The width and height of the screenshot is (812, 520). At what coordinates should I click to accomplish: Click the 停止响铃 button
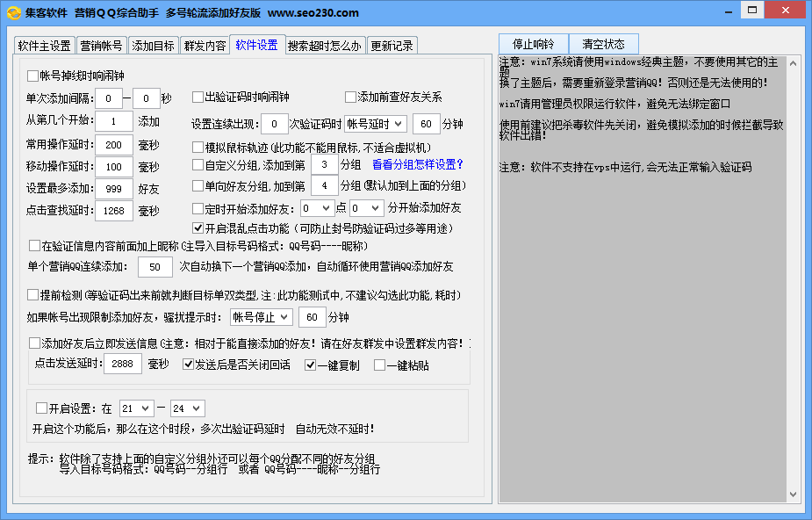(x=534, y=44)
